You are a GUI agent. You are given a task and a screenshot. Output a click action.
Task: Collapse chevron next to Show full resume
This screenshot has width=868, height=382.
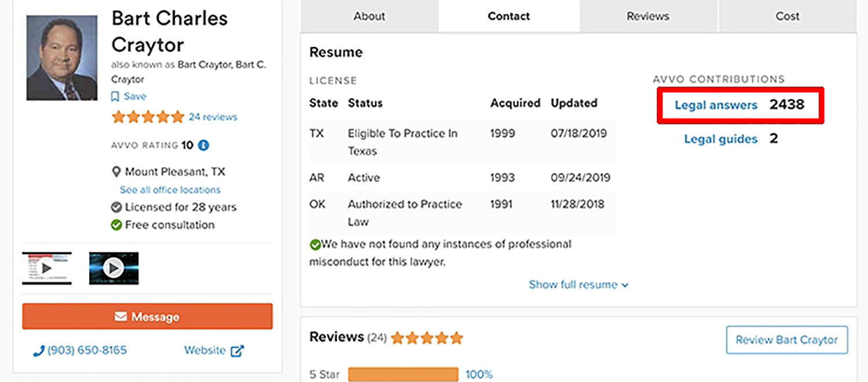point(624,285)
